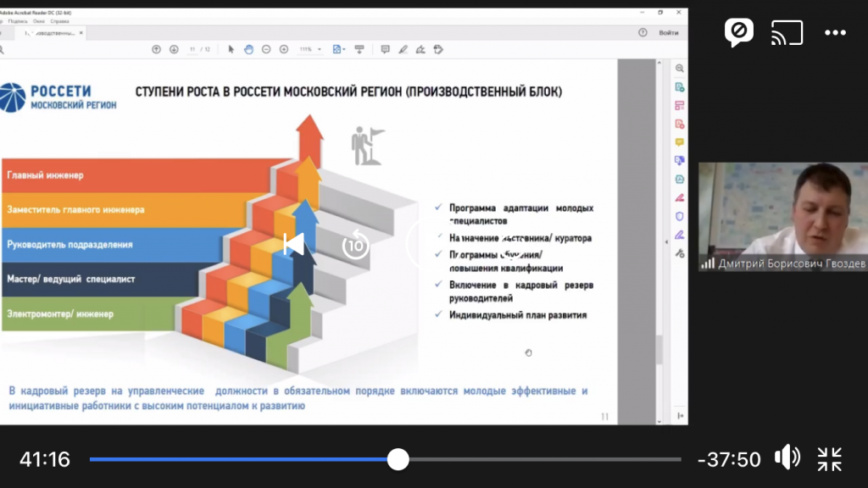Click the remaining time -37:50 label
The height and width of the screenshot is (488, 868).
click(729, 459)
